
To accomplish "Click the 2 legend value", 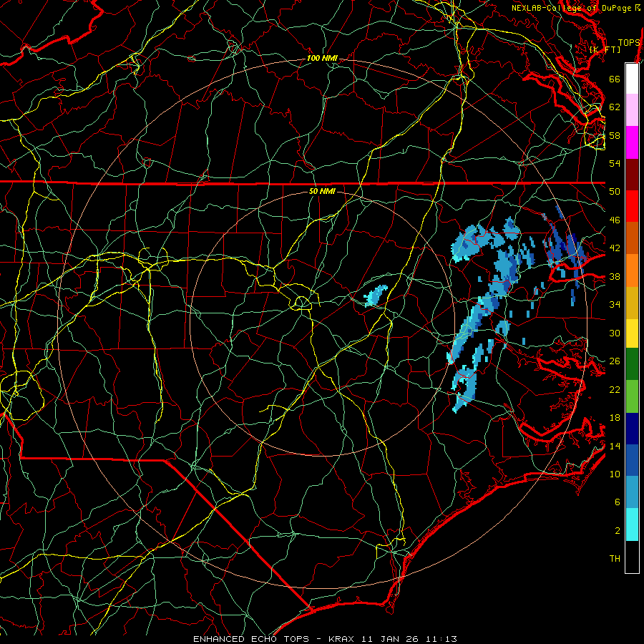I will [618, 531].
